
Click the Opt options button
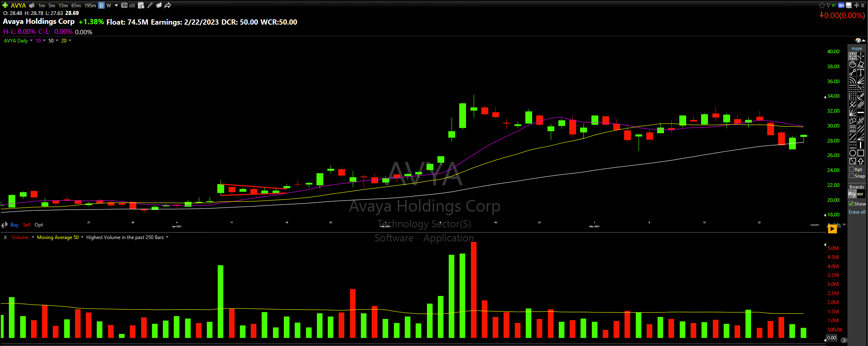(x=39, y=225)
